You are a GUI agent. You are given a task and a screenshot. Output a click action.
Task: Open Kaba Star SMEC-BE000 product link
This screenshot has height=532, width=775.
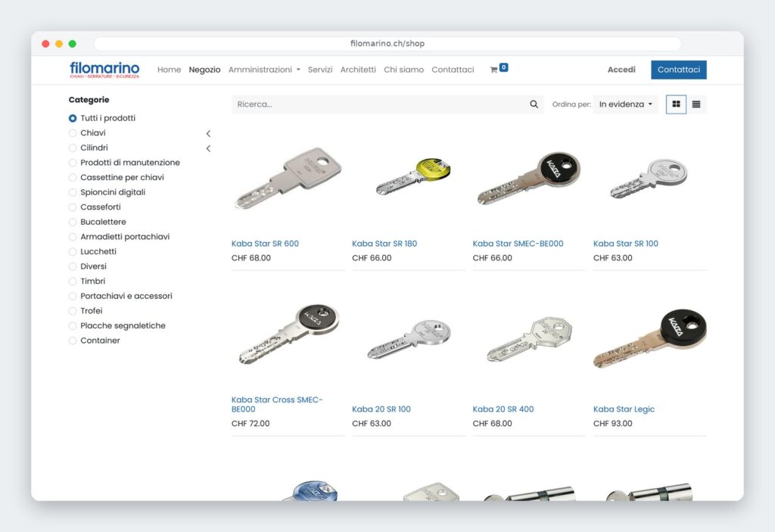518,244
